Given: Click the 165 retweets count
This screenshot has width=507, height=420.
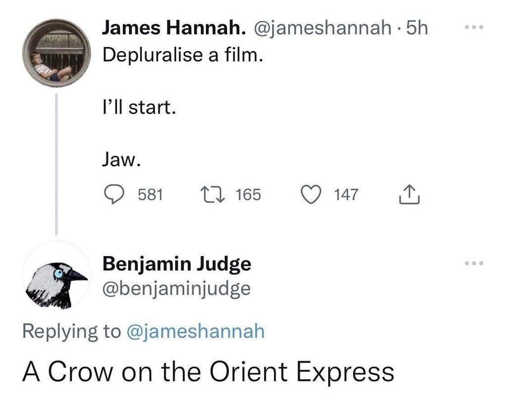Looking at the screenshot, I should pyautogui.click(x=248, y=195).
